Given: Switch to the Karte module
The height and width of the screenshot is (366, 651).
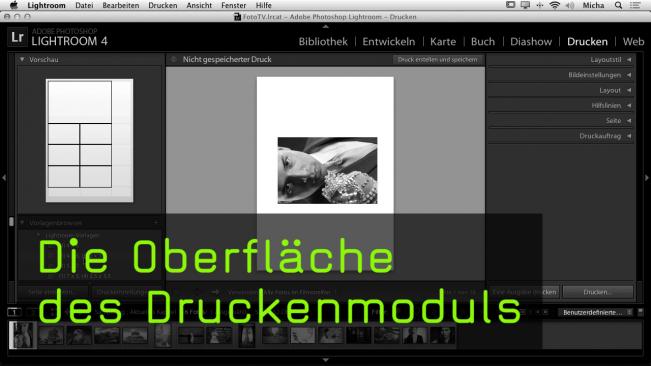Looking at the screenshot, I should pyautogui.click(x=443, y=41).
